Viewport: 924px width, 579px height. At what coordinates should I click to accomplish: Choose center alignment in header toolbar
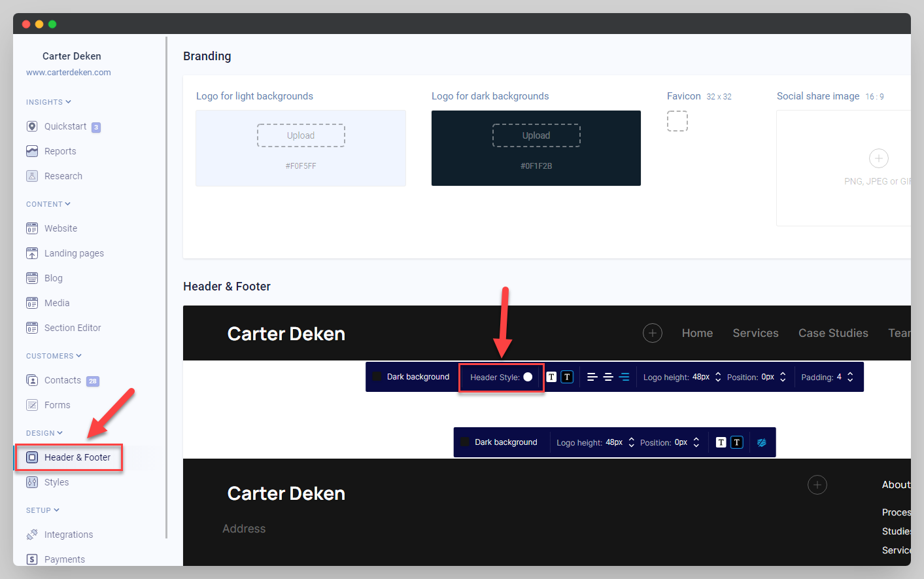point(608,377)
